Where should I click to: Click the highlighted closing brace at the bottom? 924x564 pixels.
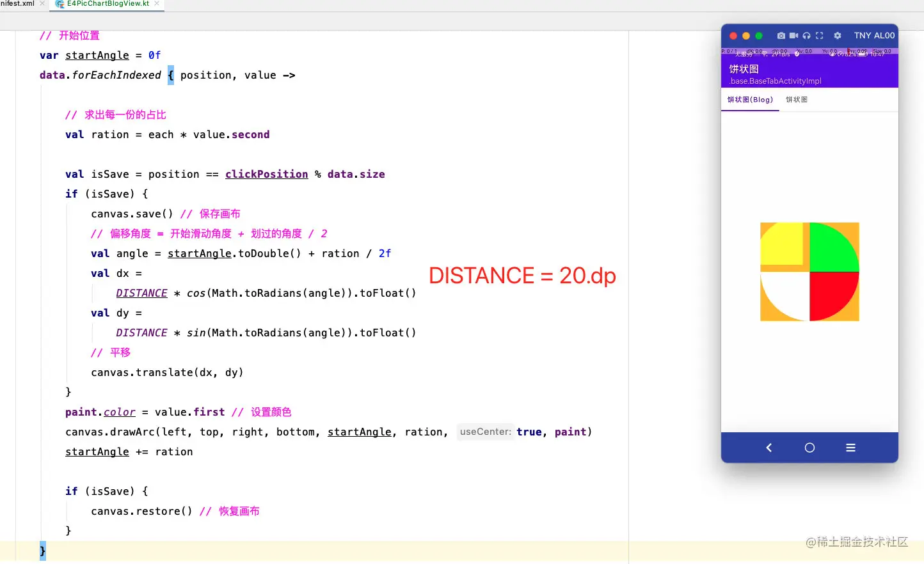click(43, 551)
